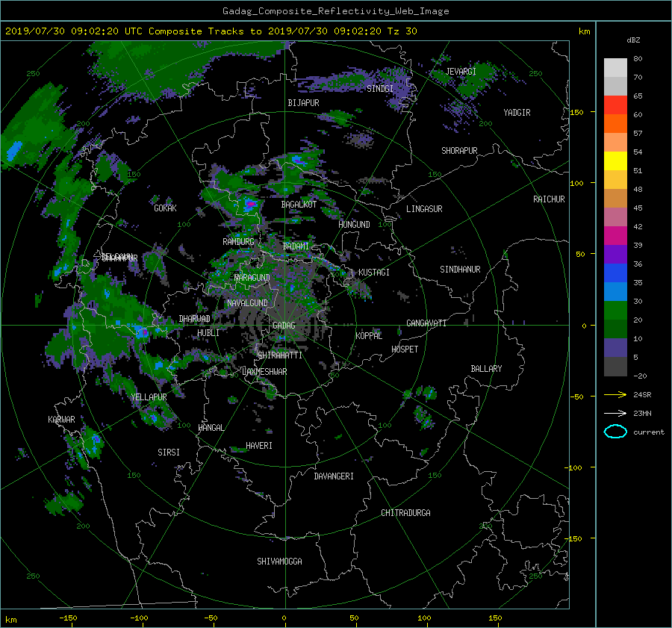Click the HUNGUND town label

point(354,224)
